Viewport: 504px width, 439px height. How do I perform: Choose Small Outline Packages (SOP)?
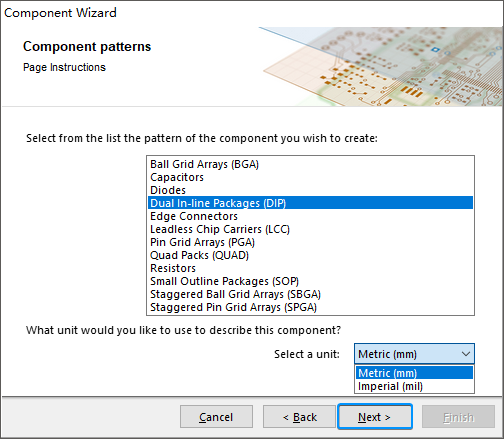pos(310,281)
